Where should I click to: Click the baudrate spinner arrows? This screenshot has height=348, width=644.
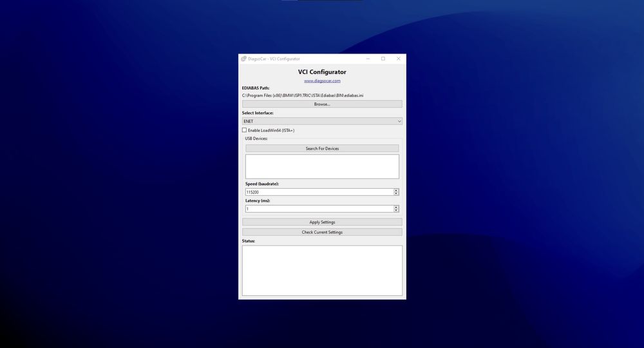coord(396,192)
